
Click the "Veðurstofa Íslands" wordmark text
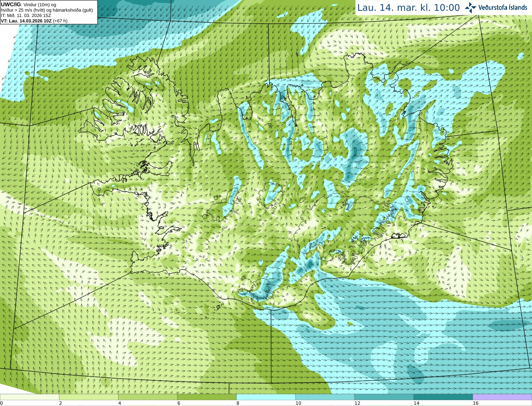click(x=503, y=7)
